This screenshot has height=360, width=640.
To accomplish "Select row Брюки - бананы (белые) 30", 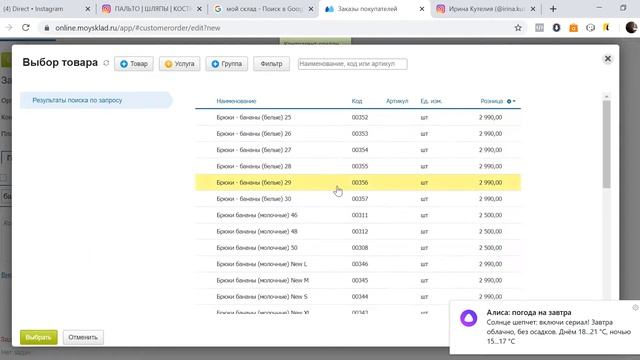I will click(x=358, y=199).
